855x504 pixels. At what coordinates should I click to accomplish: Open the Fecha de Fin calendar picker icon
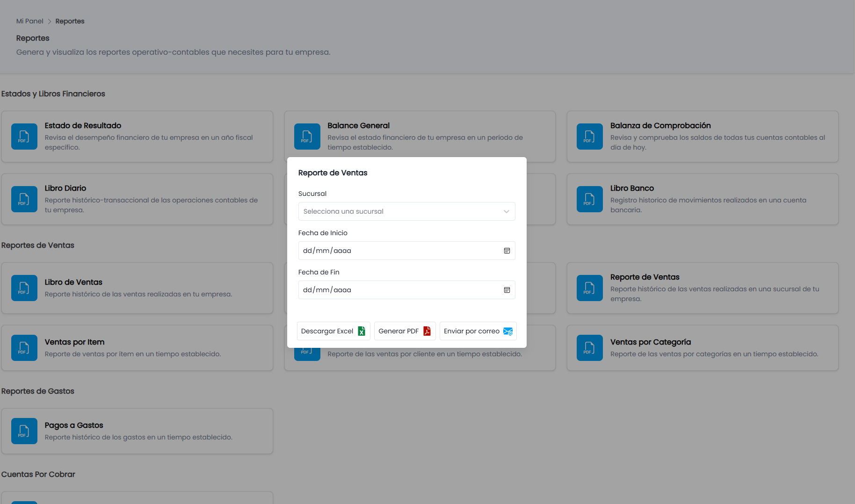(x=507, y=290)
